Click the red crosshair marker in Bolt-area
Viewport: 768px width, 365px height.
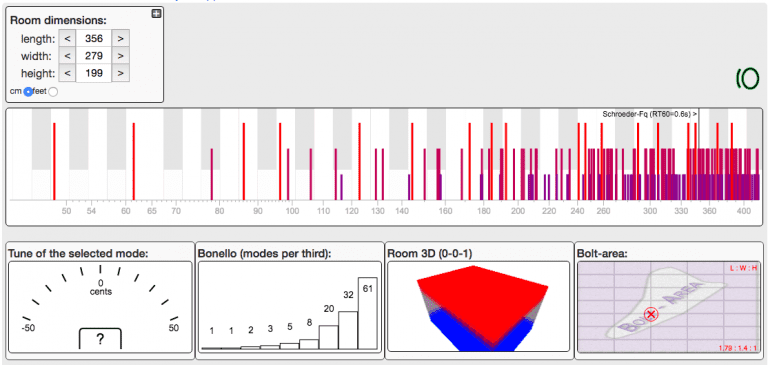650,315
